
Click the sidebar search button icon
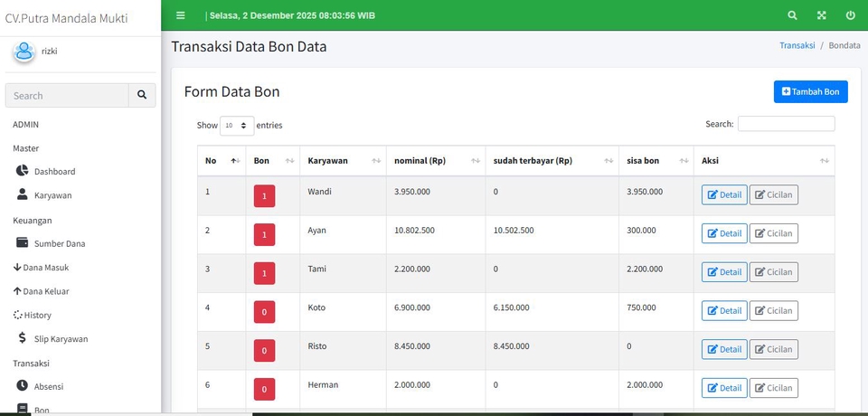[x=142, y=95]
